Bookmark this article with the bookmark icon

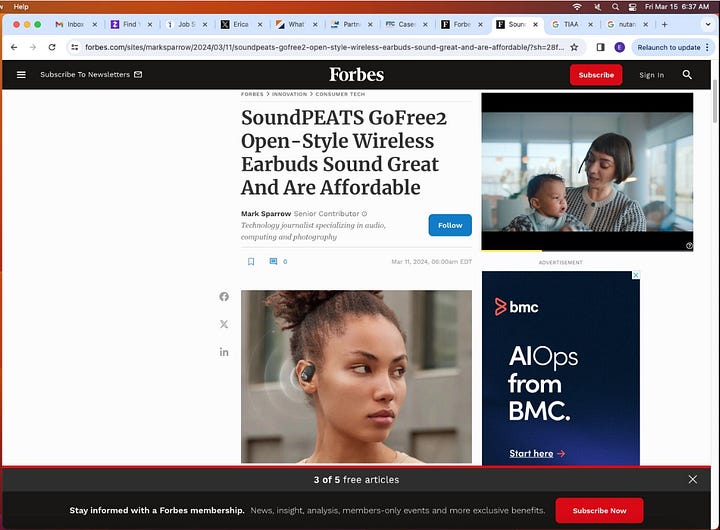click(x=251, y=261)
